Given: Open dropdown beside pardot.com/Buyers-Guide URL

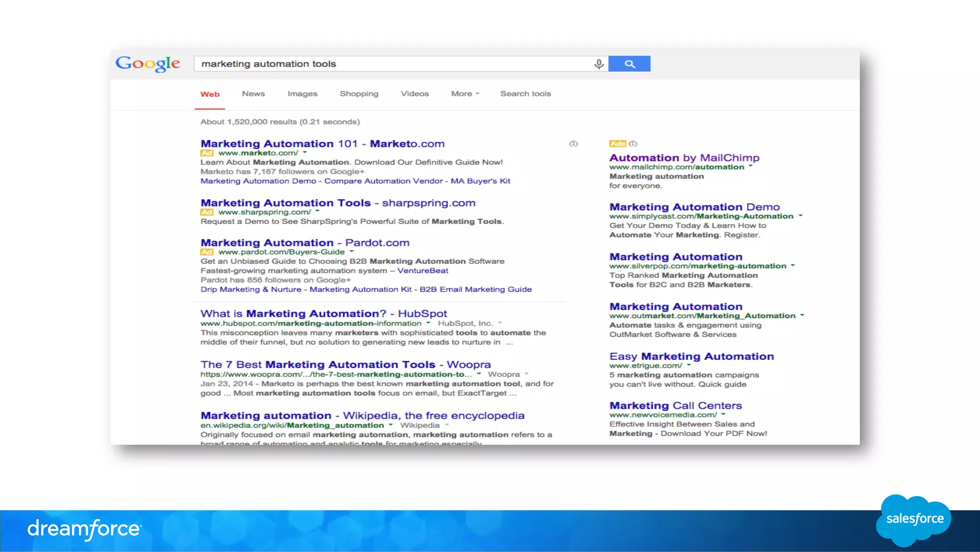Looking at the screenshot, I should pos(352,251).
